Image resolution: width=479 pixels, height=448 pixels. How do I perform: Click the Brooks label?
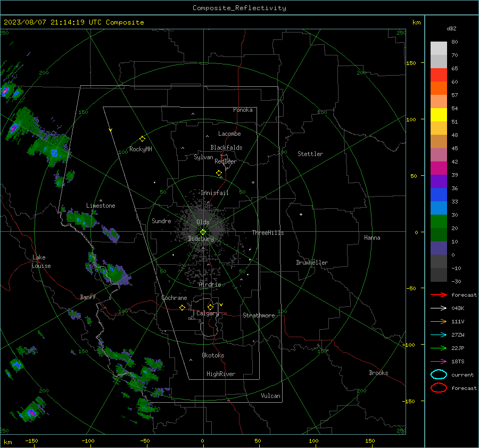point(378,373)
